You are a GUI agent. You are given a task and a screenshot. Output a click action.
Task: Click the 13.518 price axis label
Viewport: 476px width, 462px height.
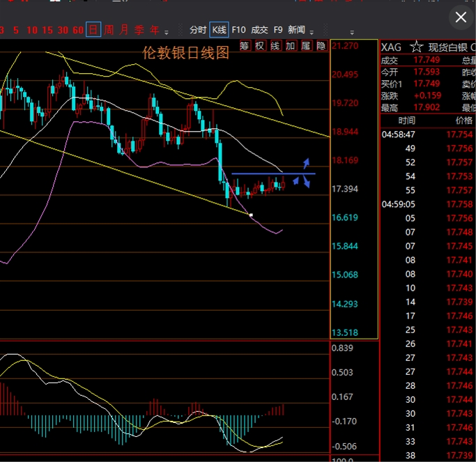click(x=345, y=332)
